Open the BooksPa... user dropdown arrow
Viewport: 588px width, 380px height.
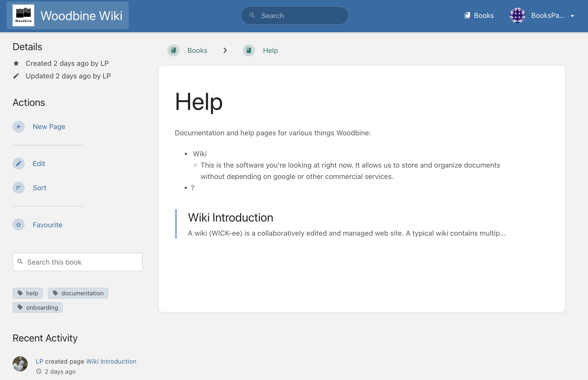click(x=572, y=16)
